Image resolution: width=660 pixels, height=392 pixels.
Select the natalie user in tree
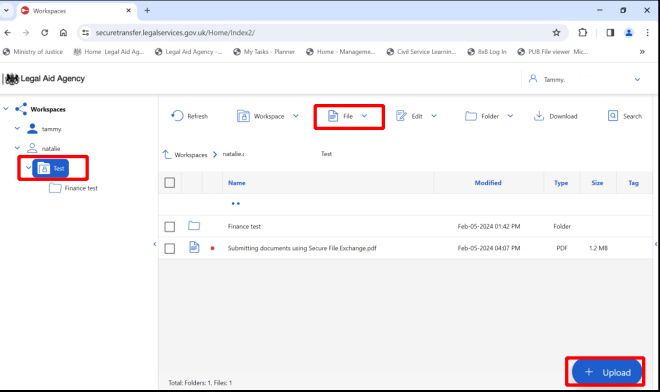[x=44, y=148]
